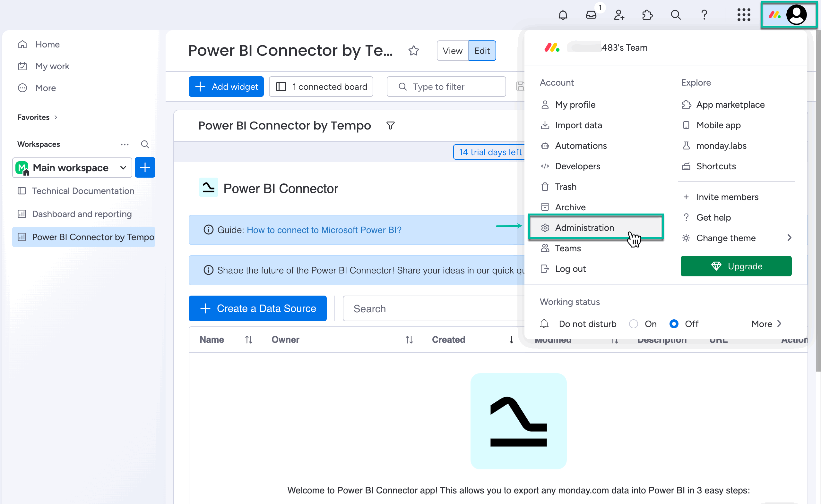Screen dimensions: 821x504
Task: Open the notifications bell
Action: [563, 15]
